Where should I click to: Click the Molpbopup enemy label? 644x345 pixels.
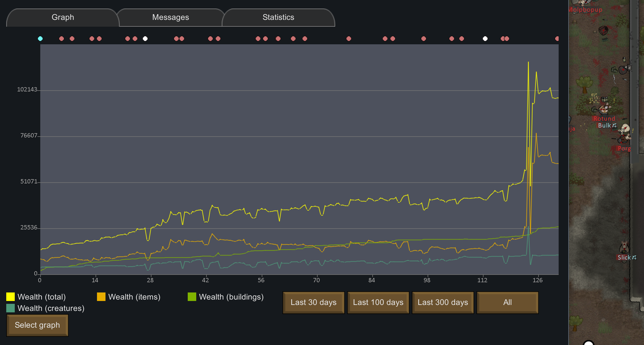(x=585, y=10)
